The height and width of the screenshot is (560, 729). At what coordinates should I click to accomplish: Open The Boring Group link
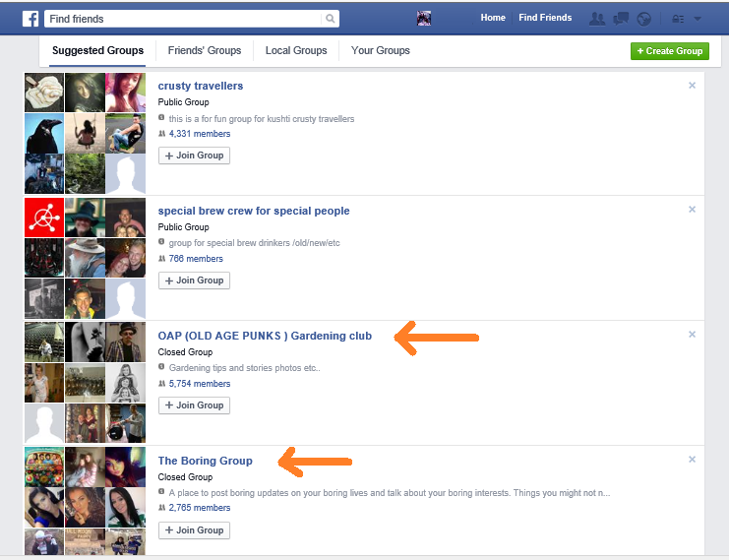pyautogui.click(x=205, y=461)
